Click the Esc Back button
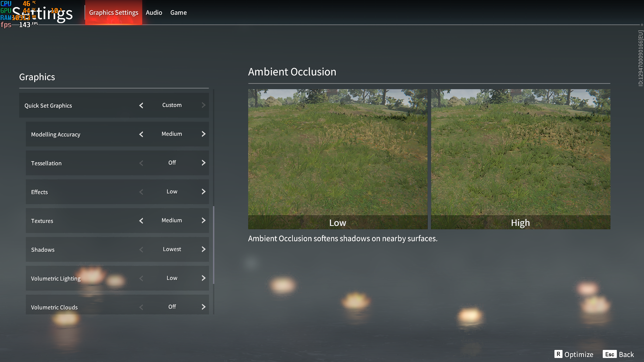This screenshot has width=644, height=362. coord(618,354)
